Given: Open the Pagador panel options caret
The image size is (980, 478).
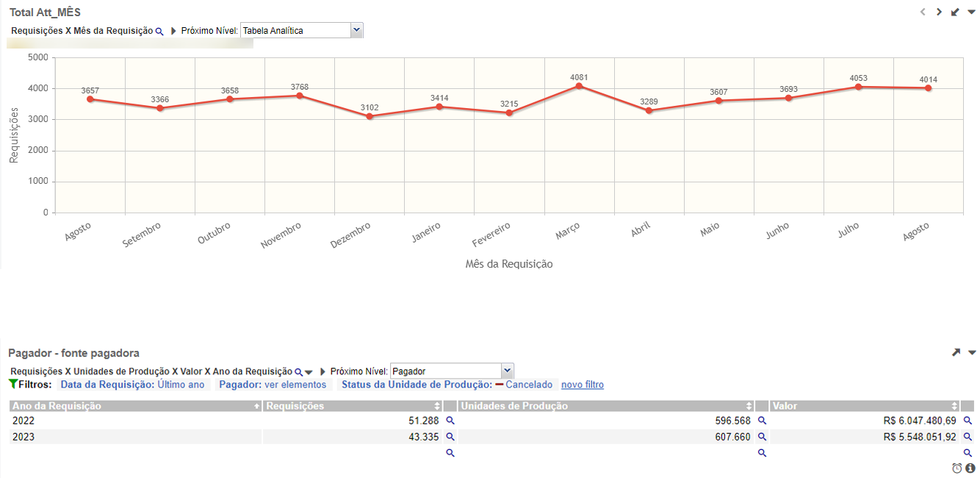Looking at the screenshot, I should (x=972, y=353).
